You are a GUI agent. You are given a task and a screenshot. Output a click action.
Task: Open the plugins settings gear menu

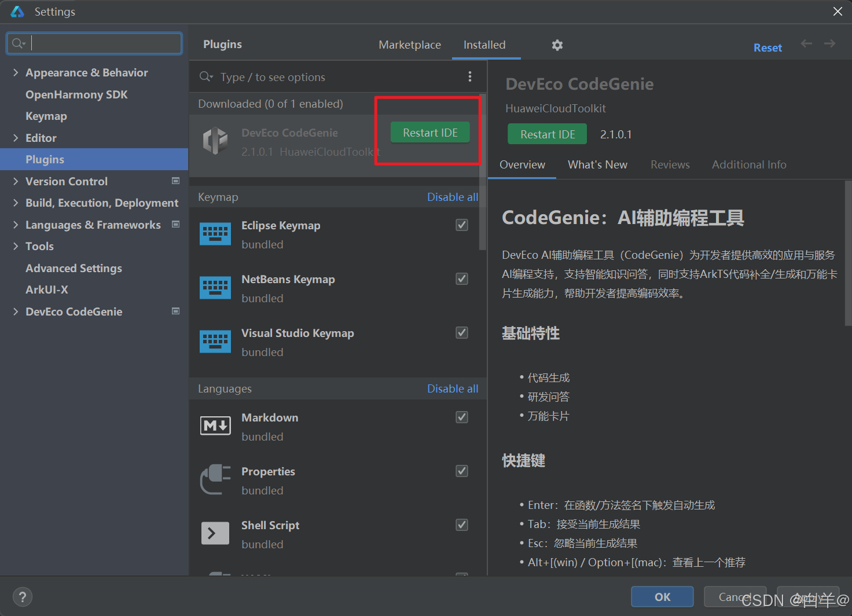pyautogui.click(x=556, y=45)
